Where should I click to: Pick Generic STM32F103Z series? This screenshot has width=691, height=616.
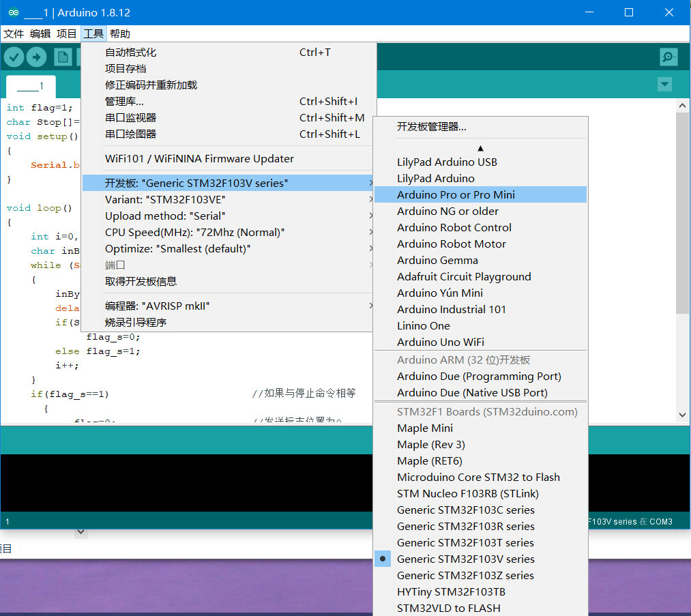[480, 576]
